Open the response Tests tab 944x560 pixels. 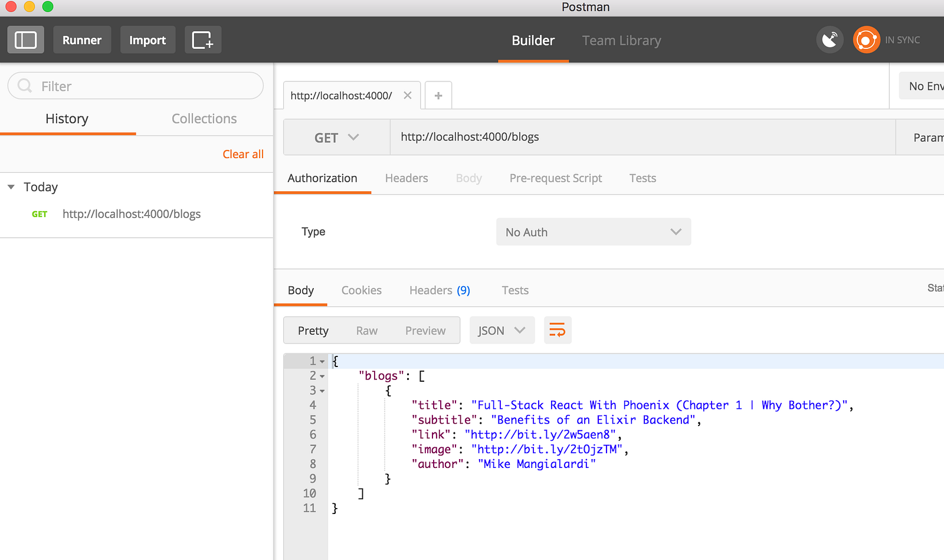(x=515, y=290)
